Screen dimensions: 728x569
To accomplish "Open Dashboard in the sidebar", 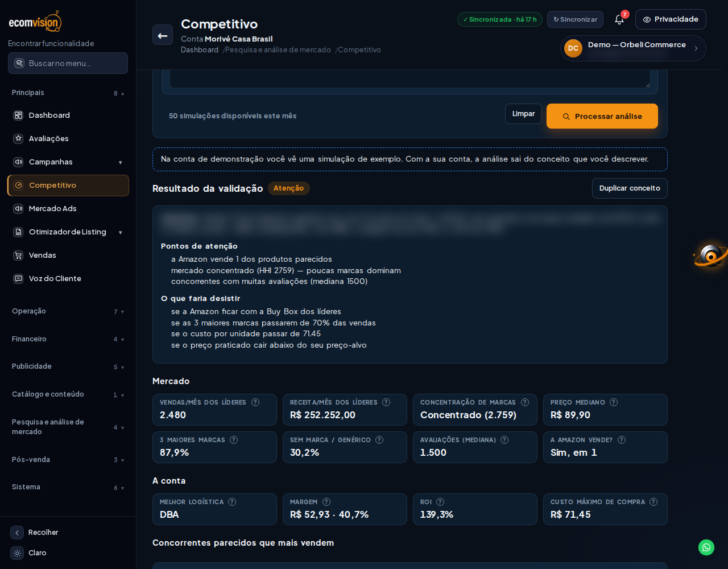I will [68, 116].
